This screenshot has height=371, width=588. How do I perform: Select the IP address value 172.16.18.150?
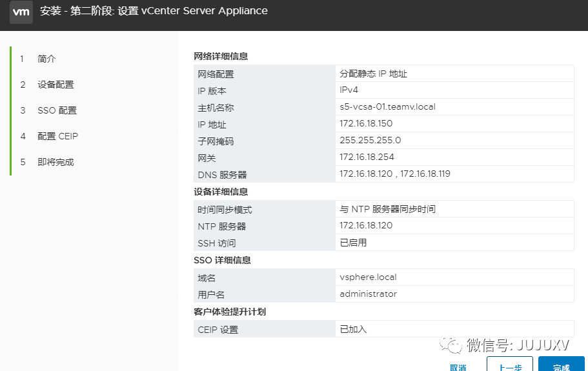(366, 123)
